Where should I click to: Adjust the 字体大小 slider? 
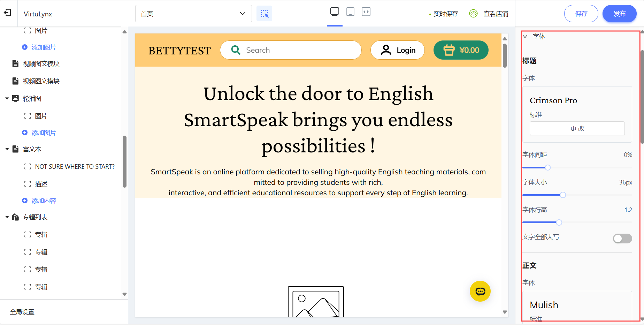point(562,195)
